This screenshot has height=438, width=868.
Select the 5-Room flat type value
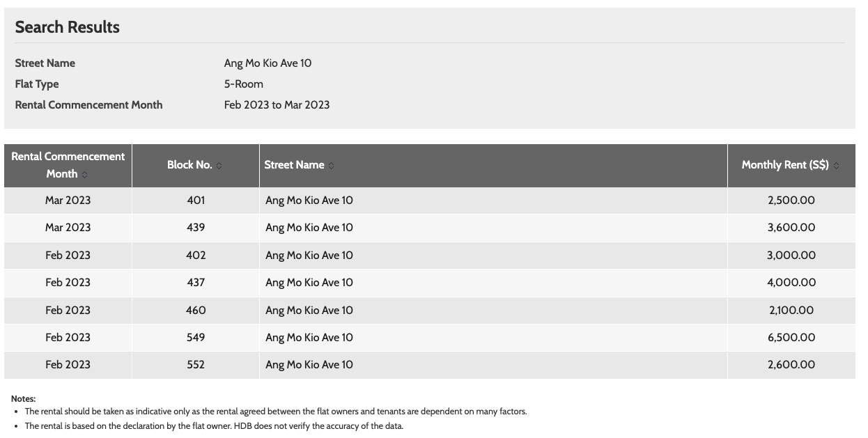point(244,84)
